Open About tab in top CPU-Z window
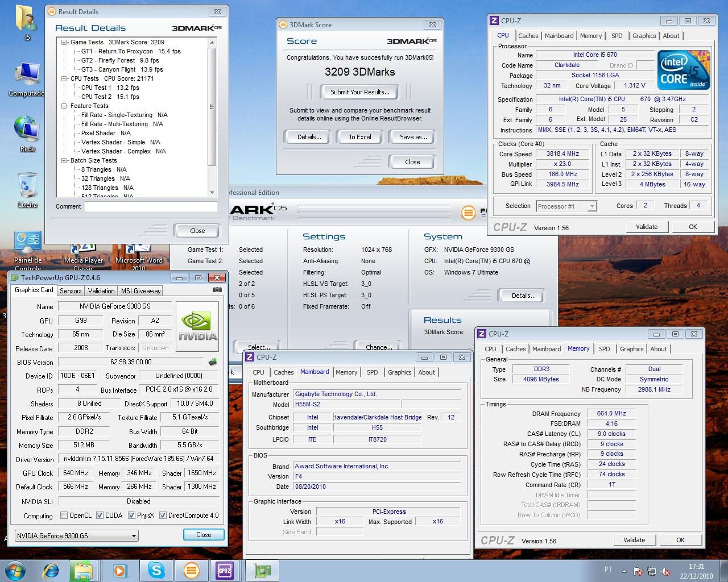The height and width of the screenshot is (582, 728). coord(671,36)
